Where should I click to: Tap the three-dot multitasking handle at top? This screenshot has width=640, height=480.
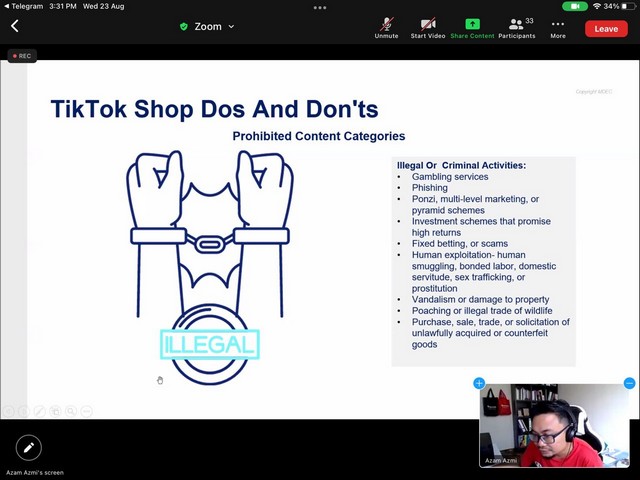pos(320,7)
